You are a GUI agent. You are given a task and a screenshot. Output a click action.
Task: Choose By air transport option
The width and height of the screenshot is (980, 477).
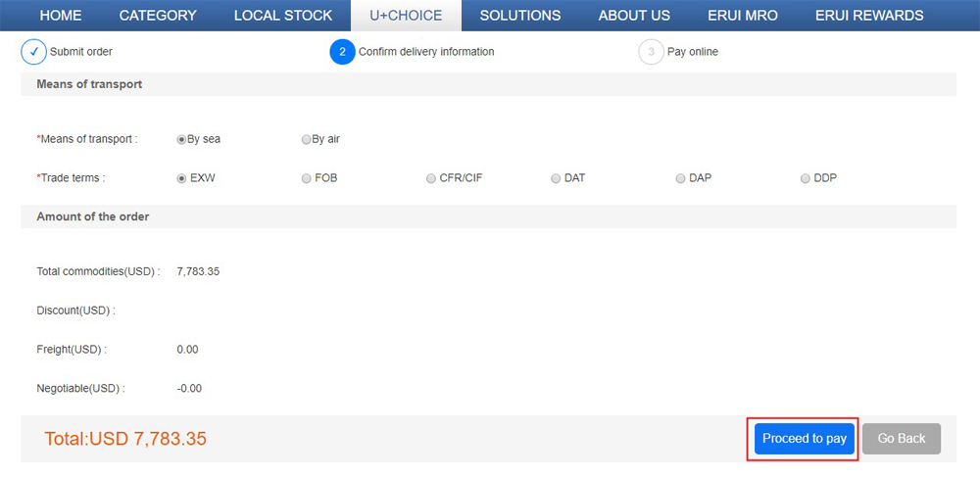tap(306, 140)
